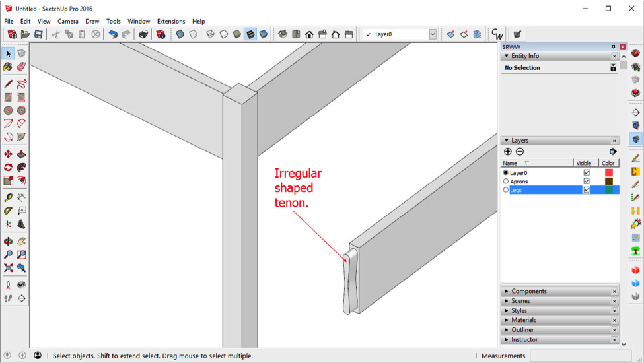Click the Save floppy disk icon

(38, 34)
